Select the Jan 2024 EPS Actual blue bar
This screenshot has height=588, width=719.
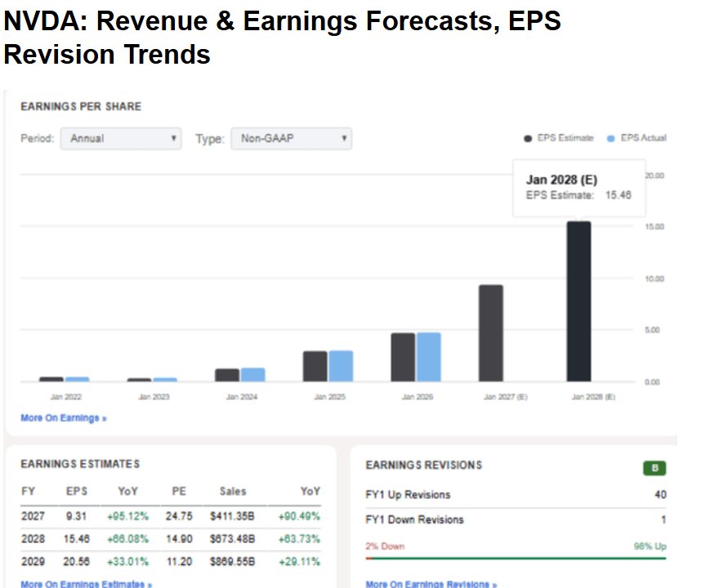[253, 375]
